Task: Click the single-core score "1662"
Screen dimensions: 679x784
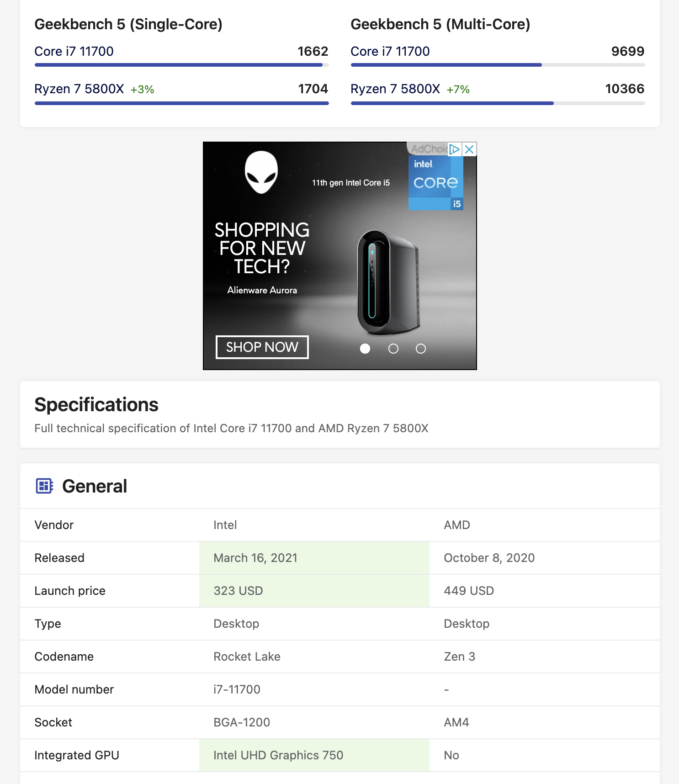Action: click(x=313, y=51)
